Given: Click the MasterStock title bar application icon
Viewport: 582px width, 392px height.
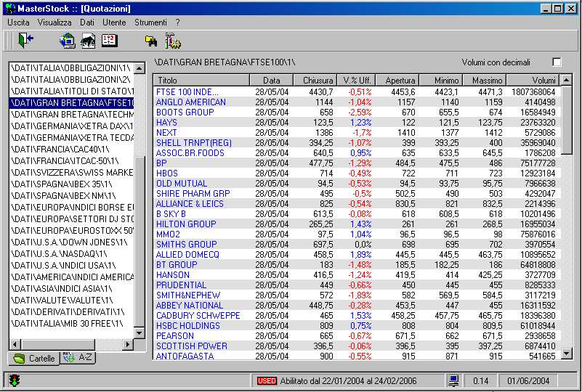Looking at the screenshot, I should (x=11, y=9).
